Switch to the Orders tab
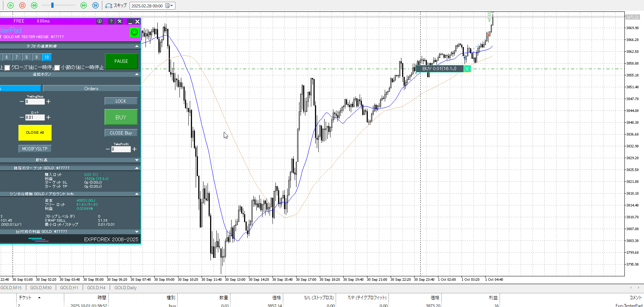 pos(91,89)
